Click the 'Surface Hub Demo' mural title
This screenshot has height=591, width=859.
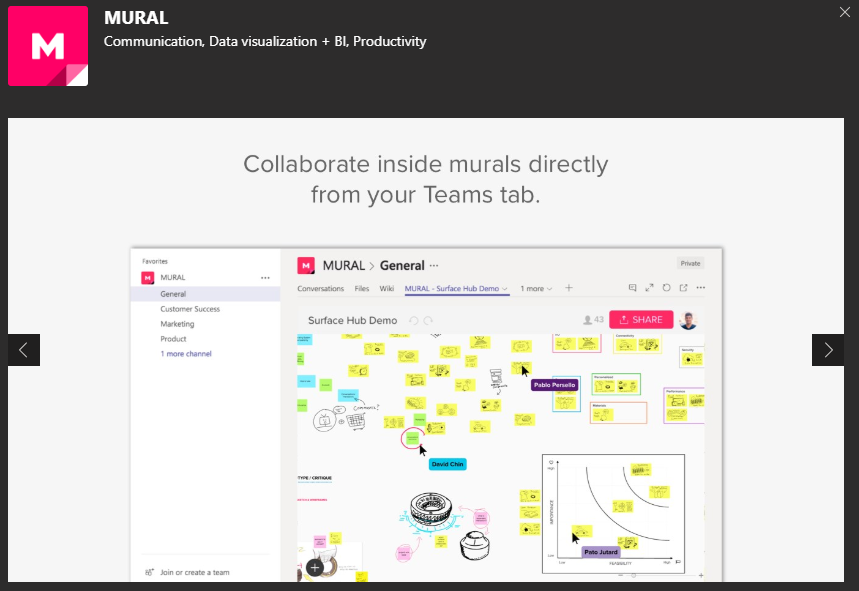pos(352,320)
